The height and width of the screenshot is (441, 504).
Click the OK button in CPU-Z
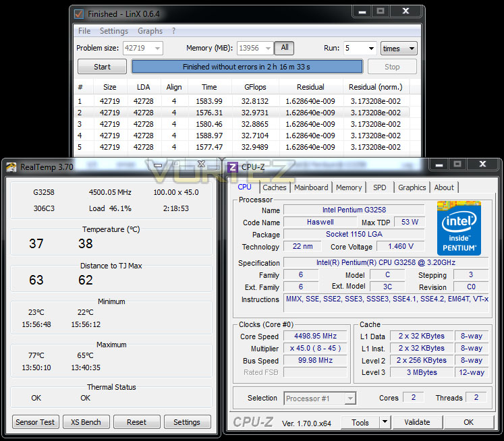pos(468,422)
